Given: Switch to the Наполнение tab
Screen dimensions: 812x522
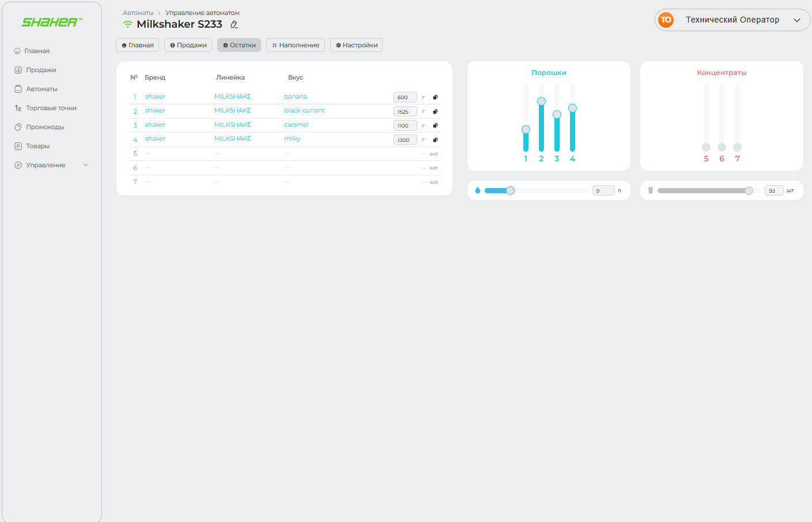Looking at the screenshot, I should pos(295,45).
